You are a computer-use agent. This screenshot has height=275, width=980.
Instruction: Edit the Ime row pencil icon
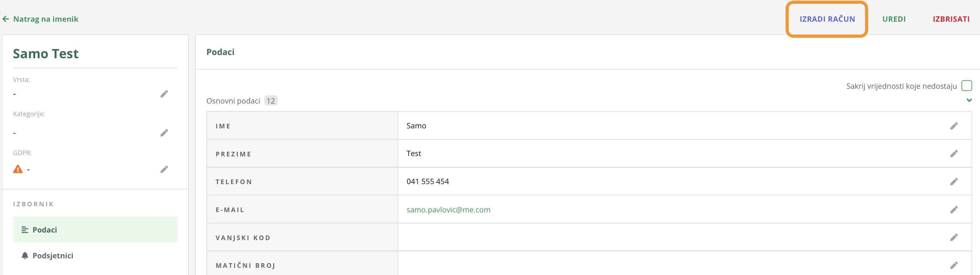[954, 126]
